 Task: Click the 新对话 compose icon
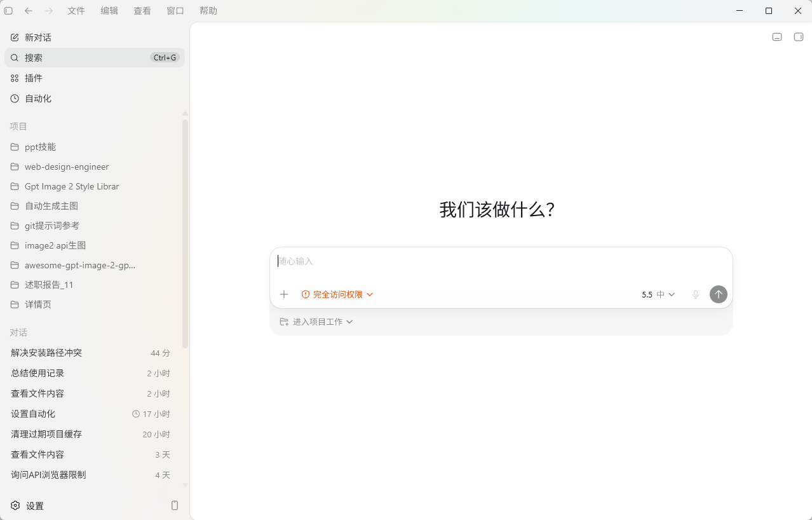(15, 38)
